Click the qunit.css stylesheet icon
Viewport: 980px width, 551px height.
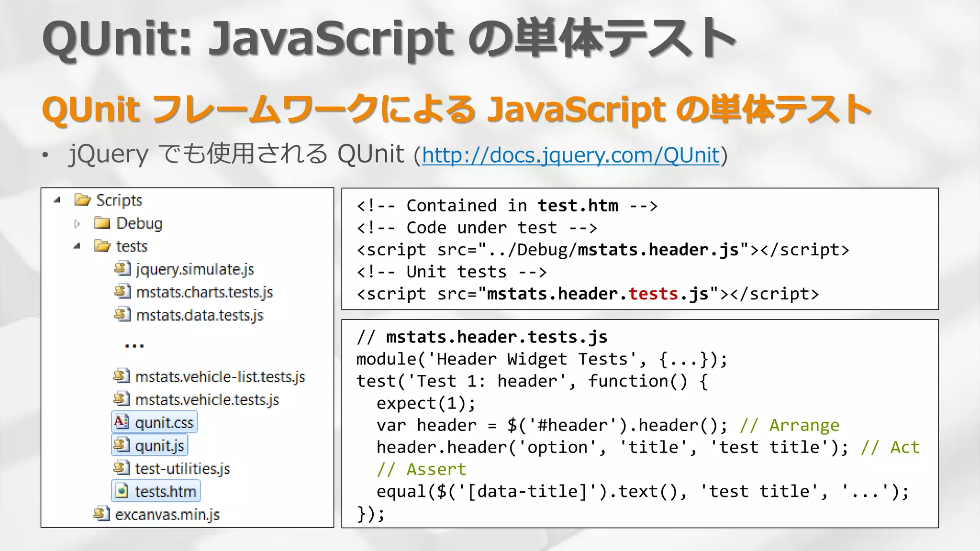click(122, 422)
